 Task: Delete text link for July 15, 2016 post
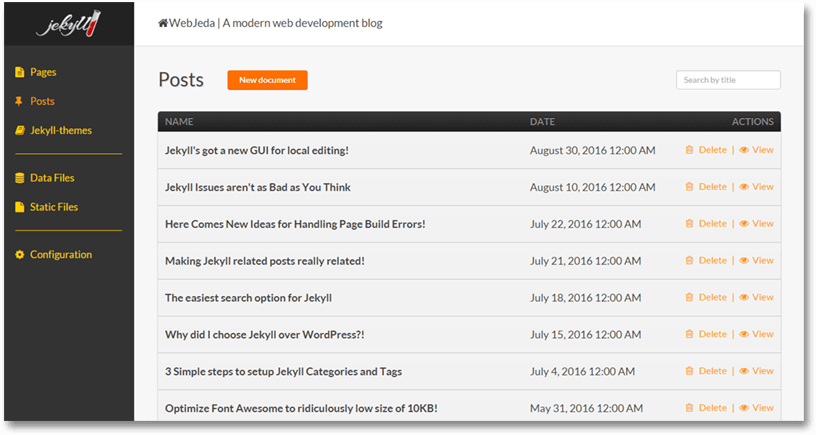[712, 334]
